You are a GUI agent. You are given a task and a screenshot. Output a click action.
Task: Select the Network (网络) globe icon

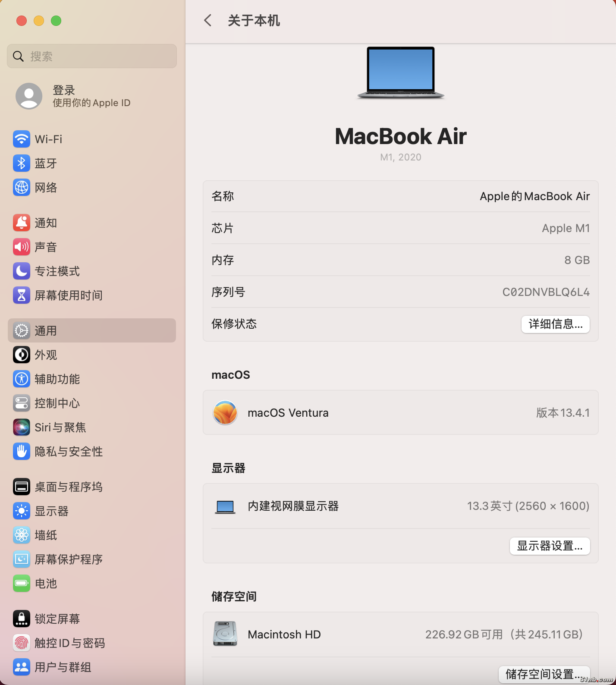click(22, 187)
